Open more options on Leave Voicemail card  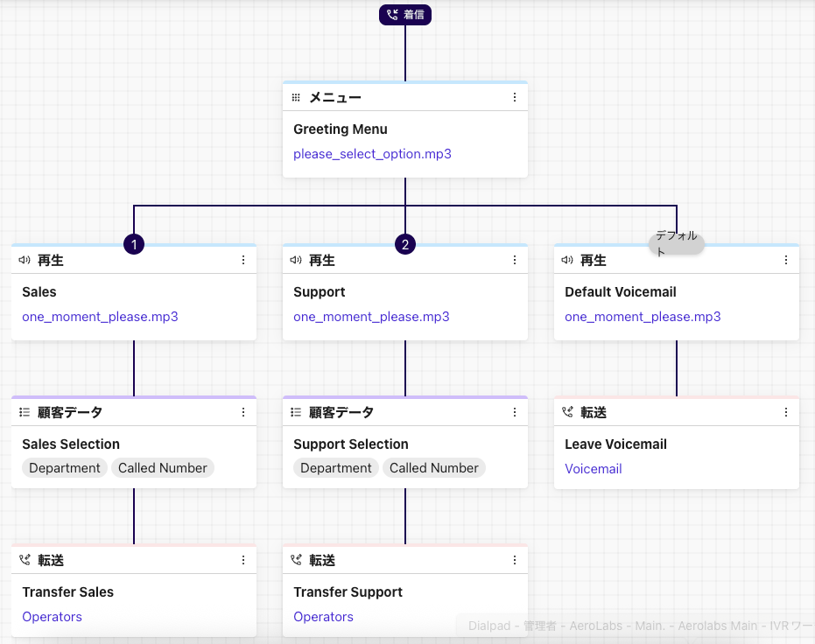[x=786, y=412]
